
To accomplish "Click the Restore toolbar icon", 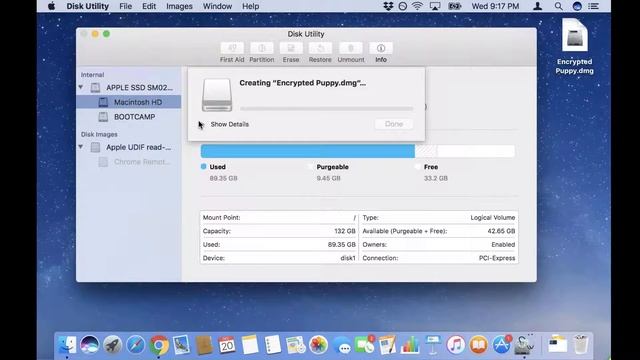I will 320,48.
